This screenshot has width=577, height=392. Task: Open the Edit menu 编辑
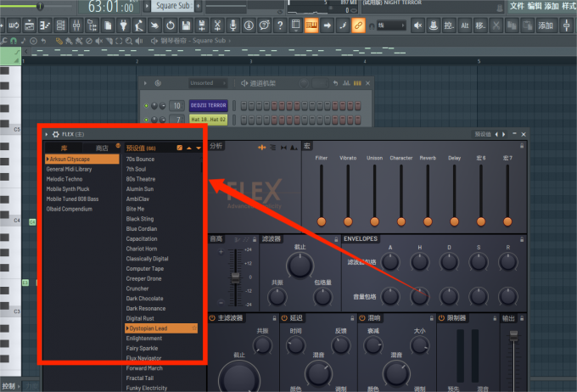tap(535, 6)
